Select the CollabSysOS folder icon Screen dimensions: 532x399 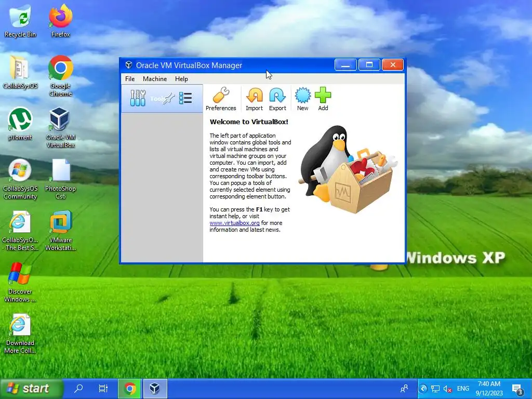pyautogui.click(x=20, y=72)
